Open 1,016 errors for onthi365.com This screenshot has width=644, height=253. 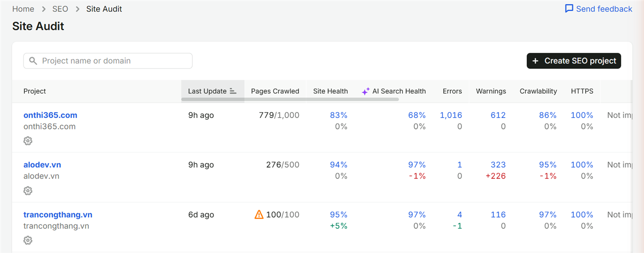(x=451, y=115)
